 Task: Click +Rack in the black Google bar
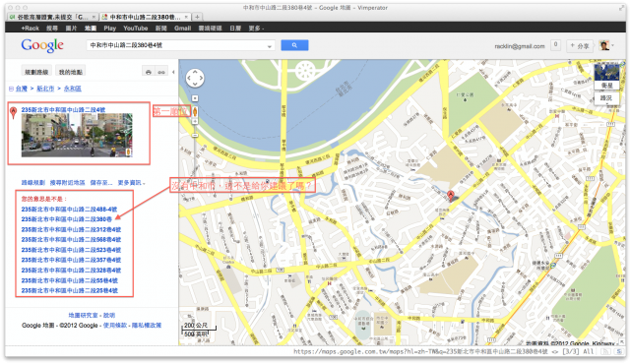pyautogui.click(x=30, y=29)
